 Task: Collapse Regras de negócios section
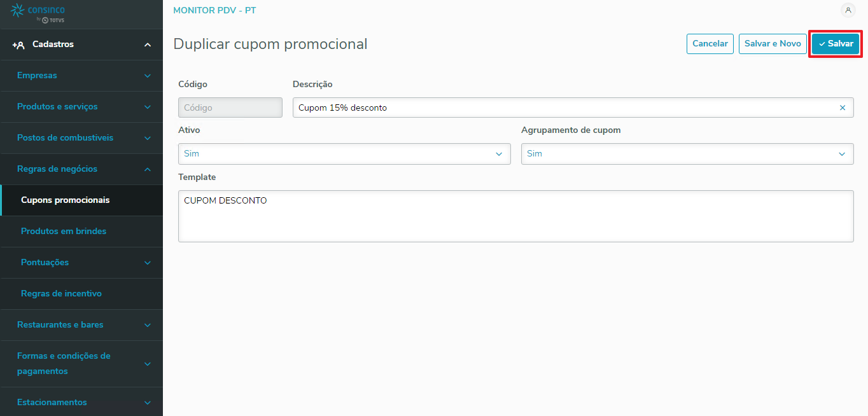coord(148,169)
